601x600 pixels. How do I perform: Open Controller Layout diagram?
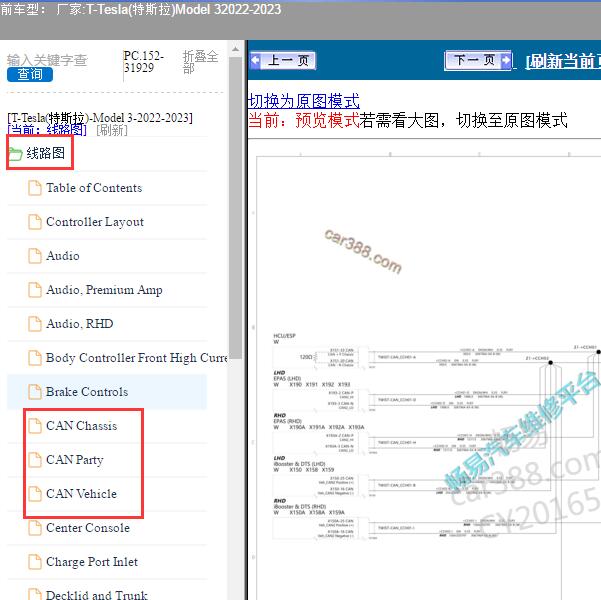coord(95,222)
